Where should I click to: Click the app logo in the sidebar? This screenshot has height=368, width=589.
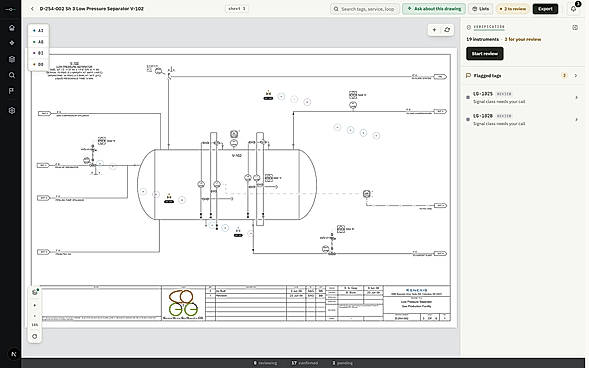pos(11,9)
